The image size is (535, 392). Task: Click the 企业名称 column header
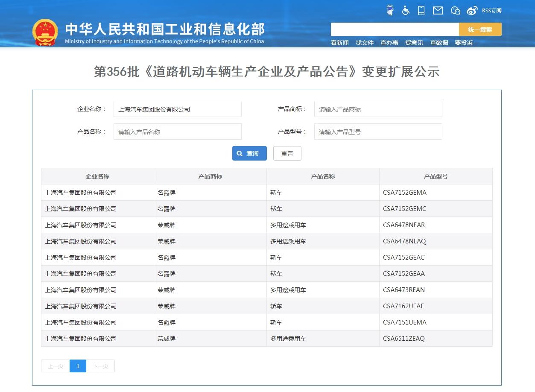pyautogui.click(x=97, y=176)
